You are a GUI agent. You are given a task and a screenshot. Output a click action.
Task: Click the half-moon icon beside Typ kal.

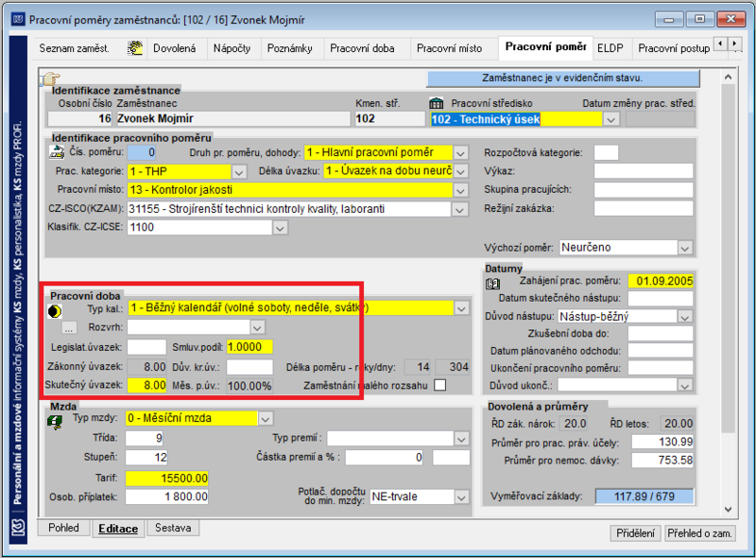[x=55, y=311]
